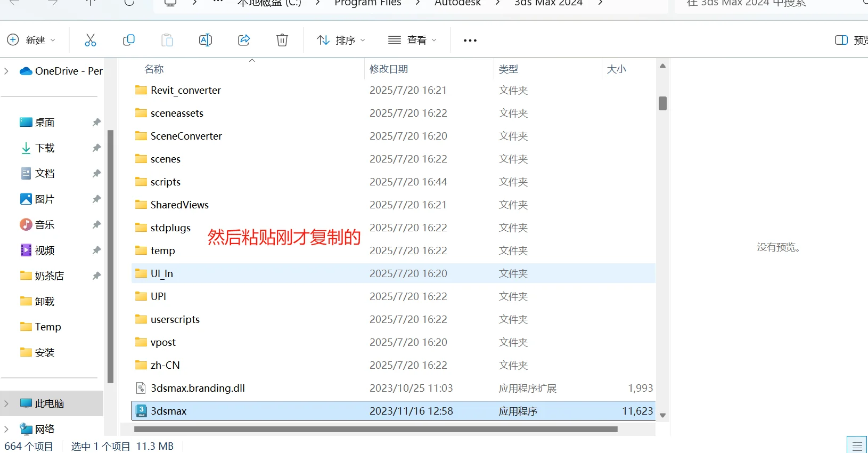Image resolution: width=868 pixels, height=453 pixels.
Task: Select the Revit_converter folder
Action: point(393,90)
